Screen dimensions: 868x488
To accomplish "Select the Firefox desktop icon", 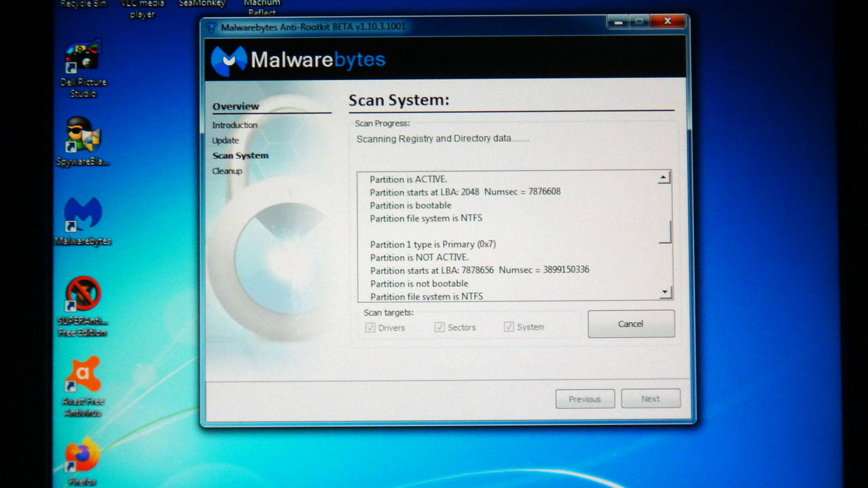I will [83, 462].
